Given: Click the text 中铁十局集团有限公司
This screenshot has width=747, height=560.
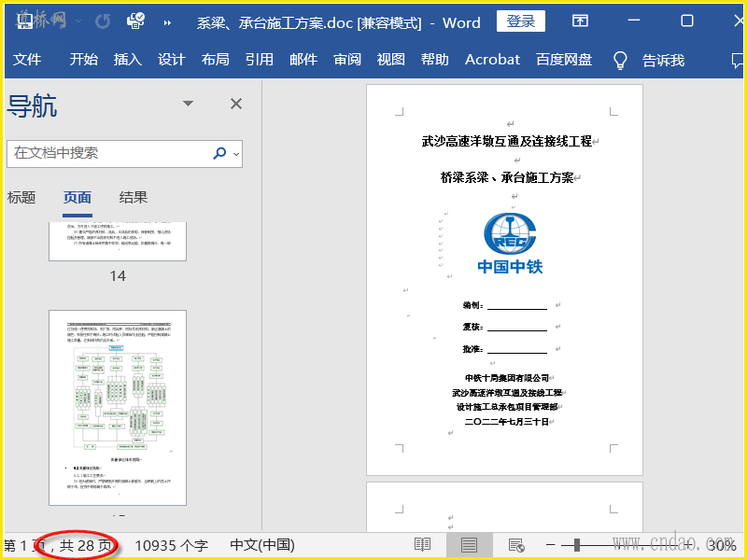Looking at the screenshot, I should tap(507, 378).
